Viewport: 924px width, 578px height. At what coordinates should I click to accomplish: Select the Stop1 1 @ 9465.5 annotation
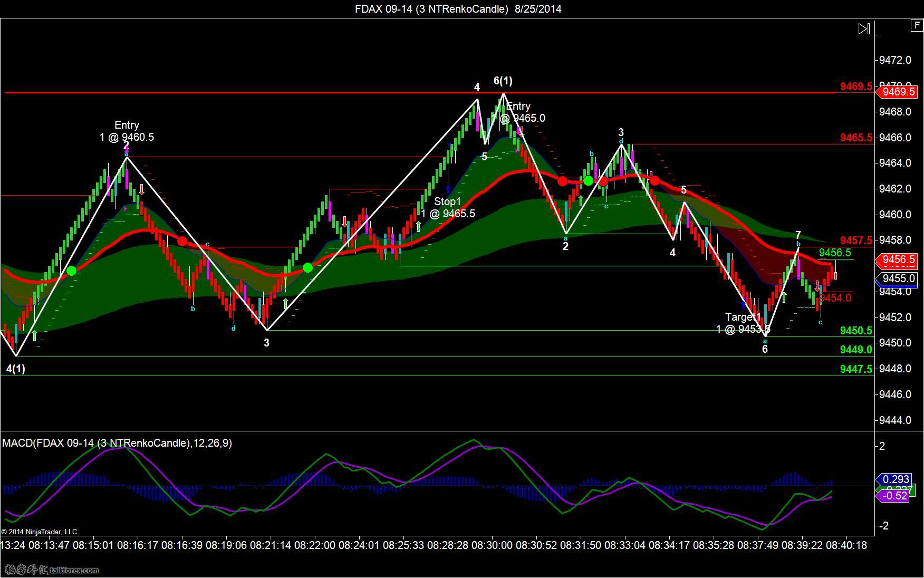pyautogui.click(x=448, y=207)
